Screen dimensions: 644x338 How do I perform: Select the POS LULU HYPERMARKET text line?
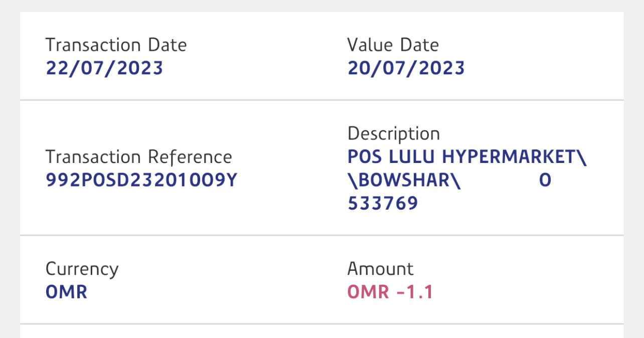coord(466,157)
